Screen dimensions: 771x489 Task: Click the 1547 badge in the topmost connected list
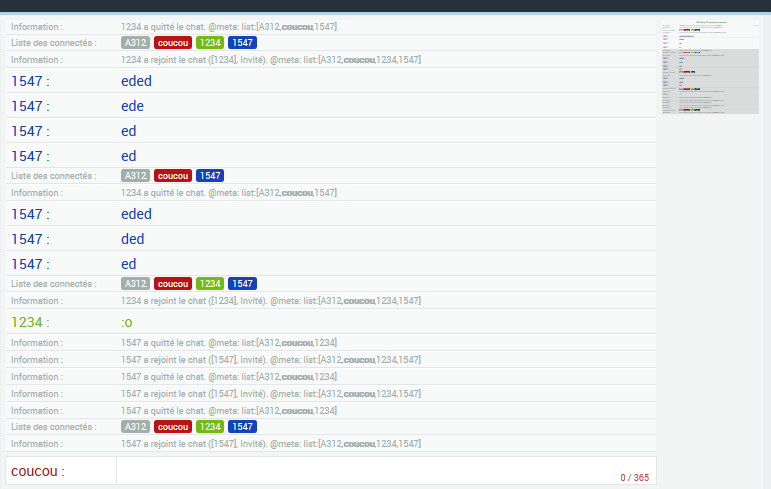[242, 43]
